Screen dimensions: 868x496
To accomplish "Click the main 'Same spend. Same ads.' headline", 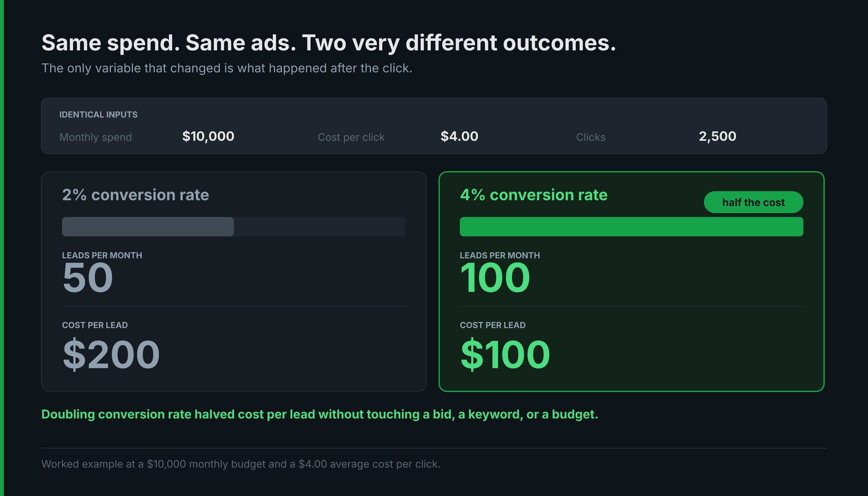I will (x=329, y=43).
